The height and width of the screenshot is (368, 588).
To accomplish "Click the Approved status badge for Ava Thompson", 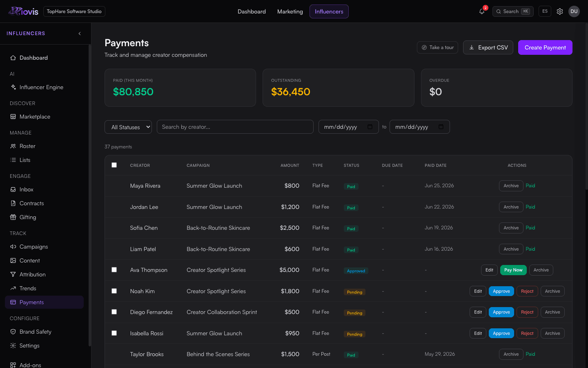I will (x=356, y=271).
